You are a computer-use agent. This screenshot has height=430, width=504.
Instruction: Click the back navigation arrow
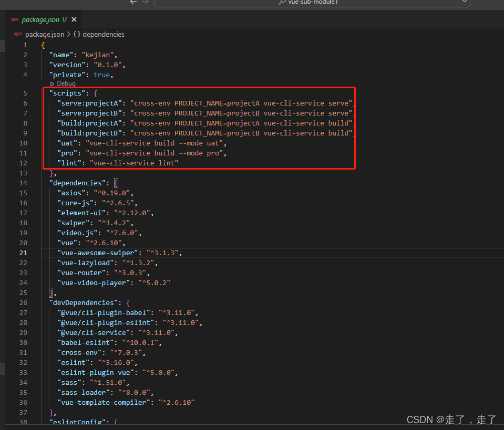(x=133, y=3)
